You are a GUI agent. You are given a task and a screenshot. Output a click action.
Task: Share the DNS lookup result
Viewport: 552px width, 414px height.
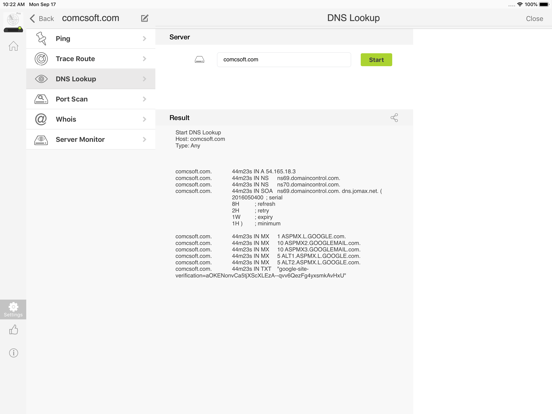[394, 118]
